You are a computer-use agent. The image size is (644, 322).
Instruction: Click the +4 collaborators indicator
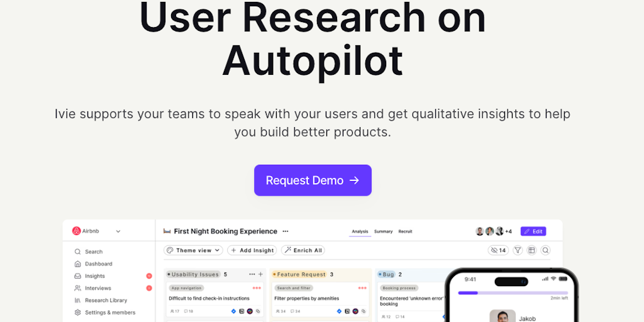pos(508,231)
